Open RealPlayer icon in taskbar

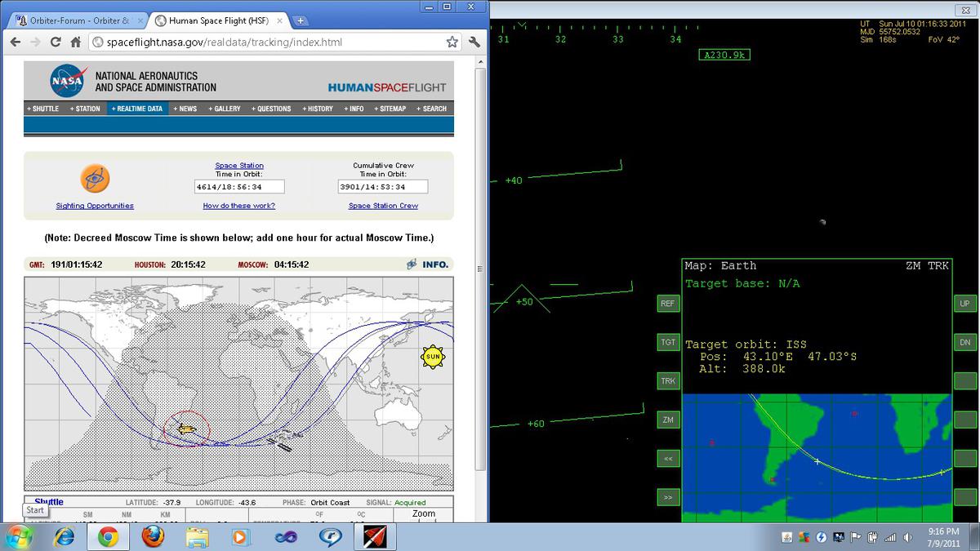331,536
